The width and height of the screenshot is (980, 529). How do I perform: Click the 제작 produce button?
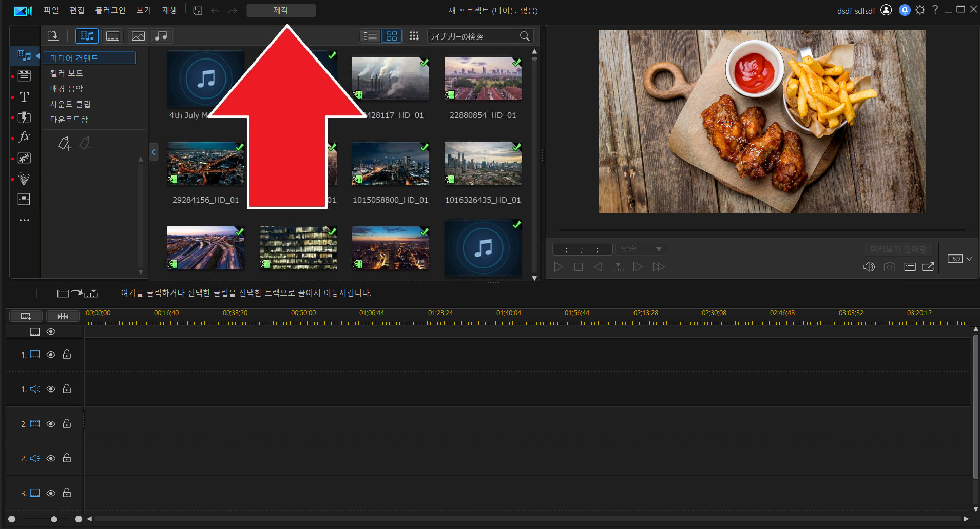(x=281, y=10)
